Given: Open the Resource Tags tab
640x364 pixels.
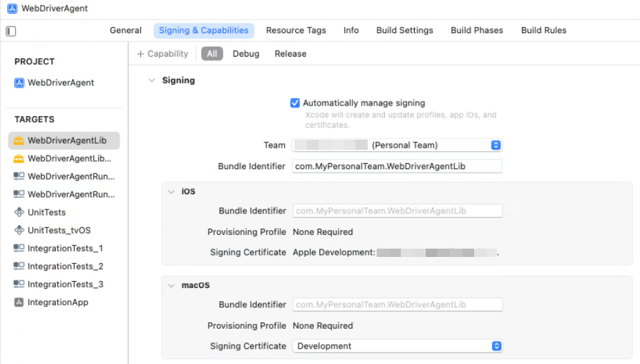Looking at the screenshot, I should coord(296,30).
